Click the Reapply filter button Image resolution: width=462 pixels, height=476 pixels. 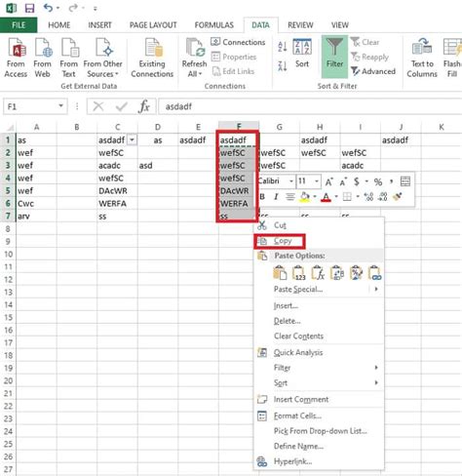370,57
